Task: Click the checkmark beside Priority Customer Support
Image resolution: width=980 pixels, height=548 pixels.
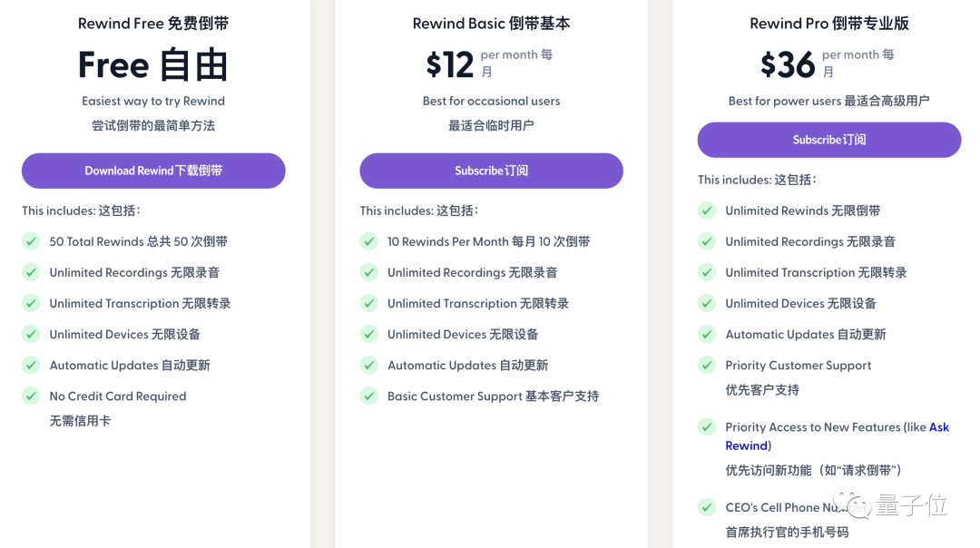Action: [707, 365]
